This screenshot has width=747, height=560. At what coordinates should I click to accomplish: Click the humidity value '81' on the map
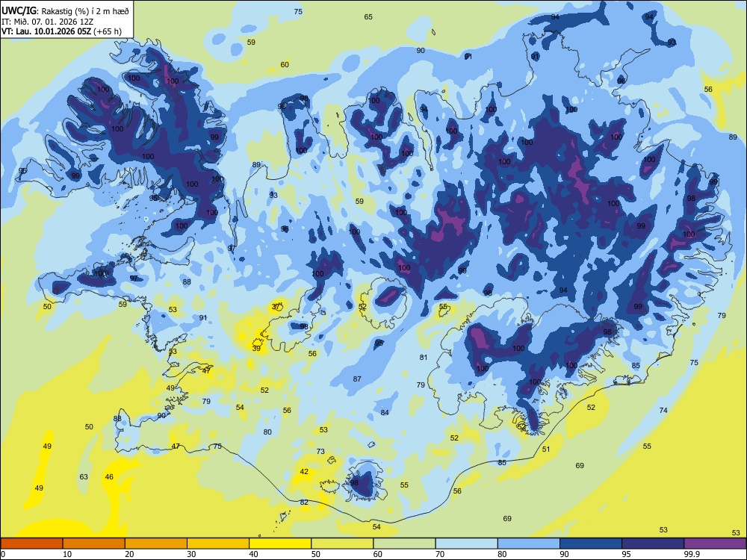click(424, 357)
